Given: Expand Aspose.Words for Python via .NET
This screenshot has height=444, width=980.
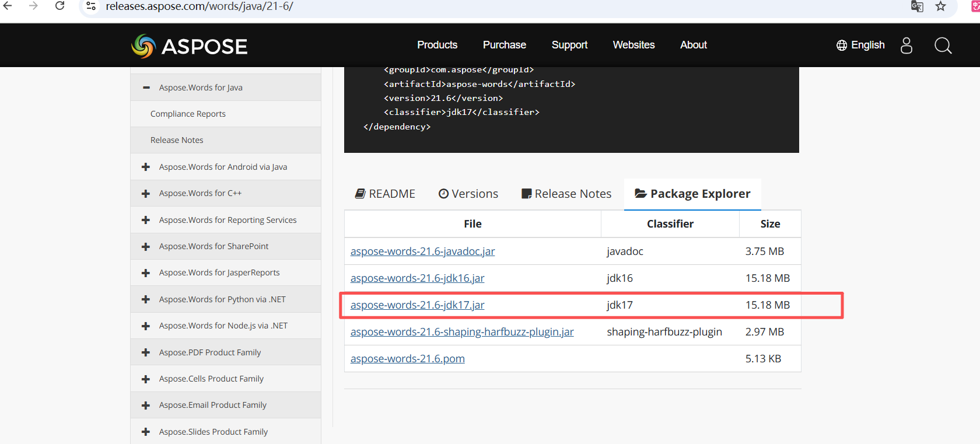Looking at the screenshot, I should (x=146, y=299).
